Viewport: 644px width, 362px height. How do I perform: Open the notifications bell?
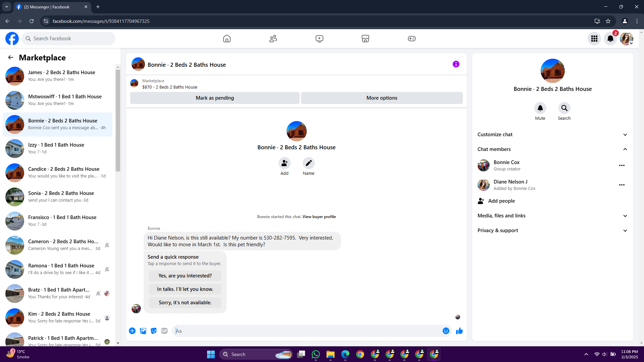coord(610,39)
